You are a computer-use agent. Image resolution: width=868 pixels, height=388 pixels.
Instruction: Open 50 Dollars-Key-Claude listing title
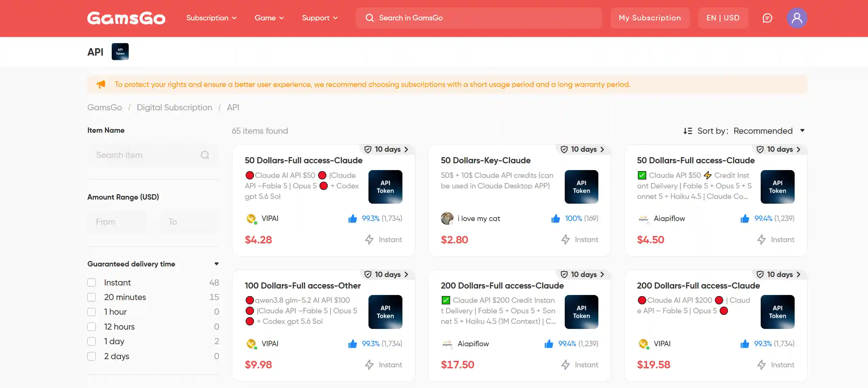click(x=486, y=161)
